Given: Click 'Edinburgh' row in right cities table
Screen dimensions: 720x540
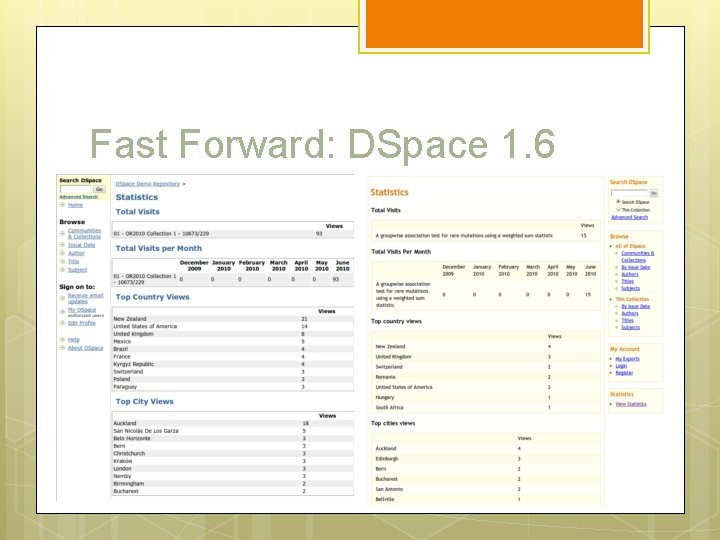Looking at the screenshot, I should coord(486,459).
